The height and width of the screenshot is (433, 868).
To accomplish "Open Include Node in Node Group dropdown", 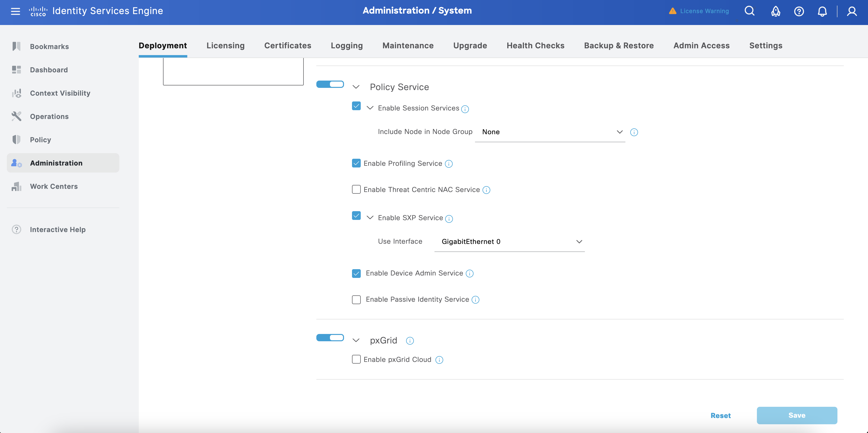I will (550, 132).
